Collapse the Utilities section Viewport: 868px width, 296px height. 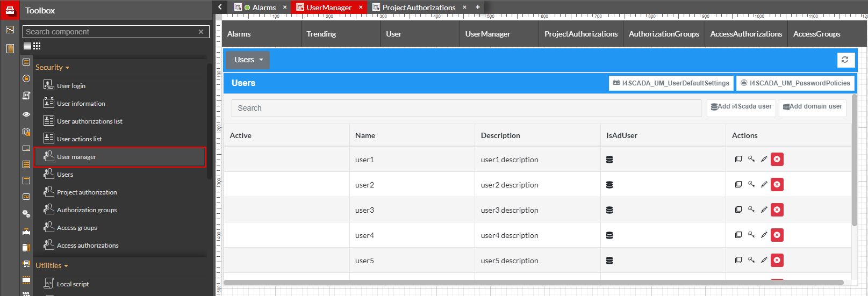tap(52, 265)
